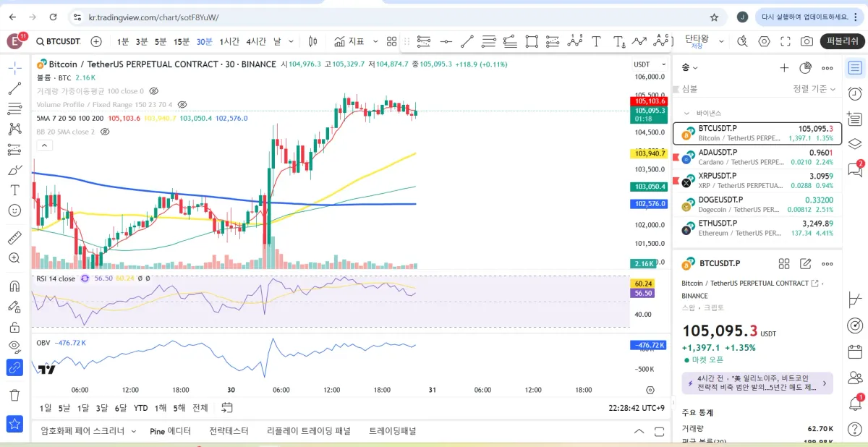Select rectangle tool in floating toolbar
This screenshot has height=447, width=868.
532,41
